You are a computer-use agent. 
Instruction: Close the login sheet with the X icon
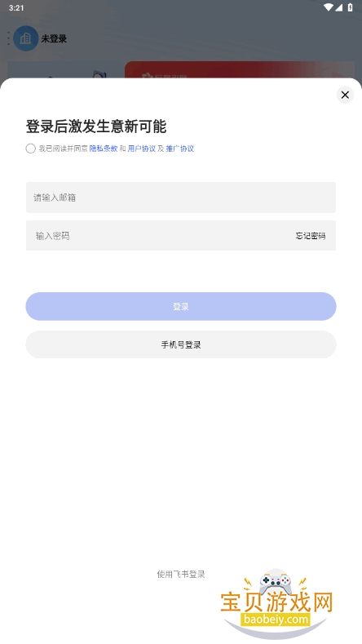click(x=345, y=95)
